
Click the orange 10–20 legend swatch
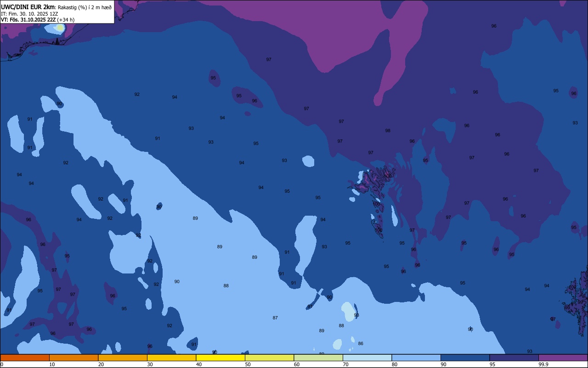pos(73,357)
